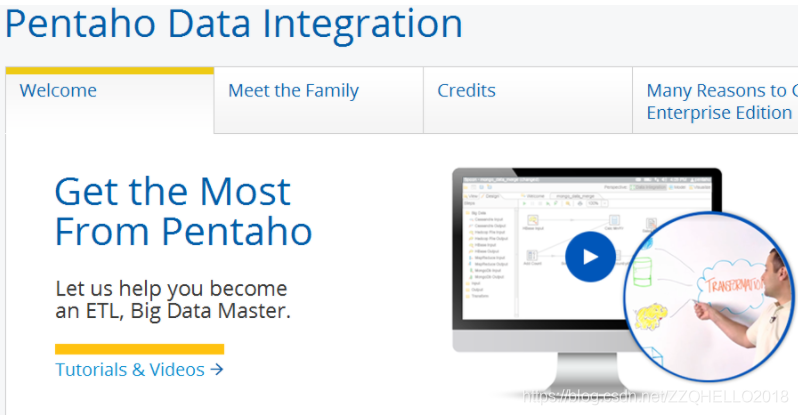This screenshot has height=415, width=798.
Task: Click the ETL, Big Data Master tagline
Action: [x=173, y=299]
